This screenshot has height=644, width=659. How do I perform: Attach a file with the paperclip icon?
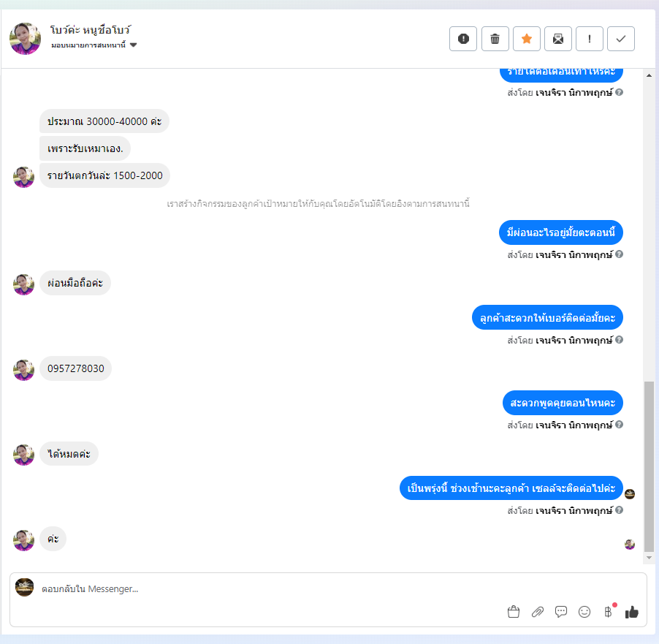538,612
